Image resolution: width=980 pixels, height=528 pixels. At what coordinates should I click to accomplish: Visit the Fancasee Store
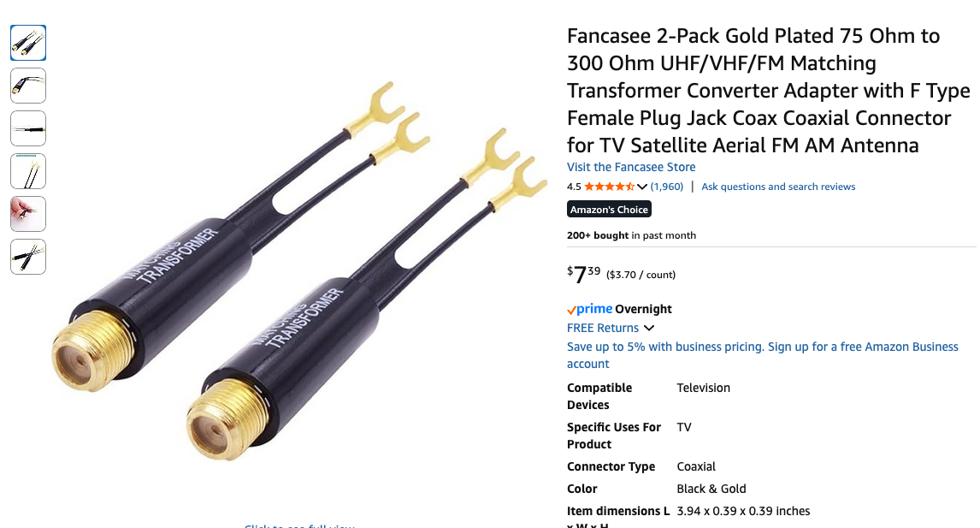point(631,167)
